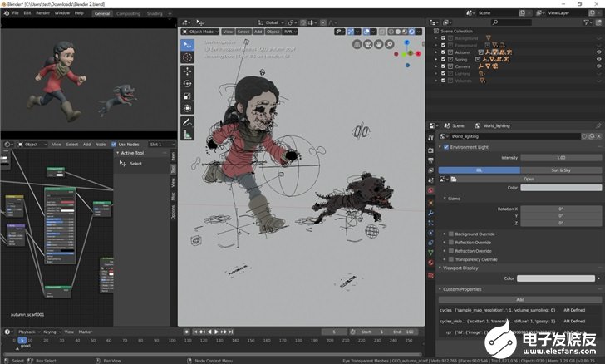605x364 pixels.
Task: Toggle camera view with viewport camera gizmo
Action: 367,44
